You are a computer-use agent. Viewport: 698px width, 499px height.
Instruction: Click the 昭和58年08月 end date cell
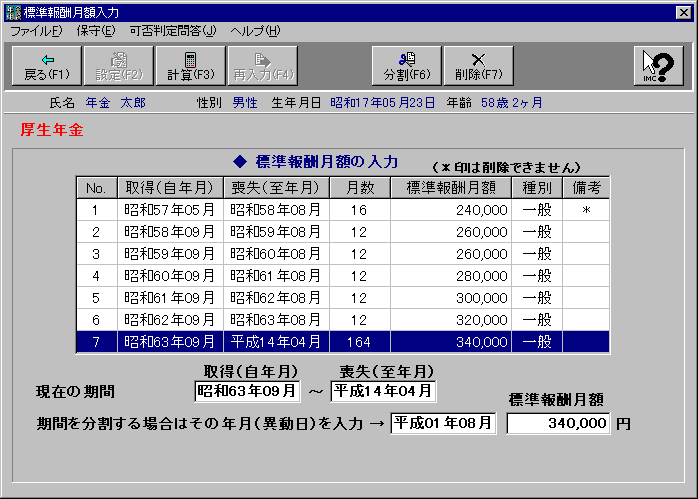pyautogui.click(x=276, y=210)
